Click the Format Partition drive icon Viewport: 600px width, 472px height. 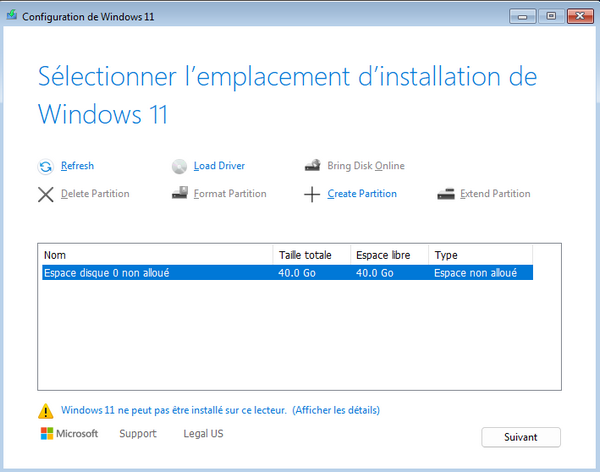pos(178,194)
